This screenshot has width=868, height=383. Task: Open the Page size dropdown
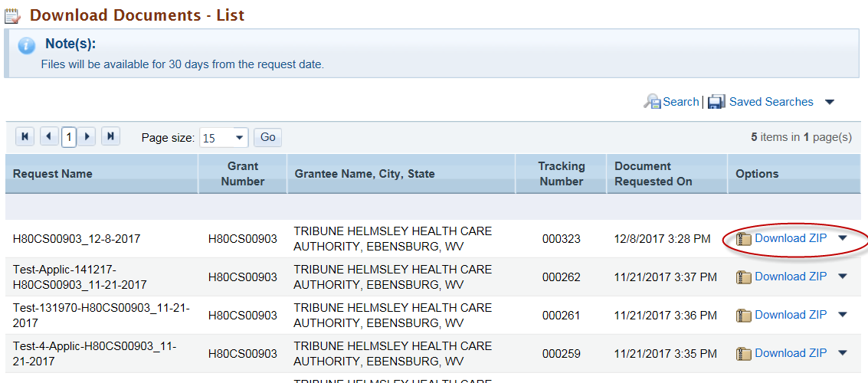(224, 138)
